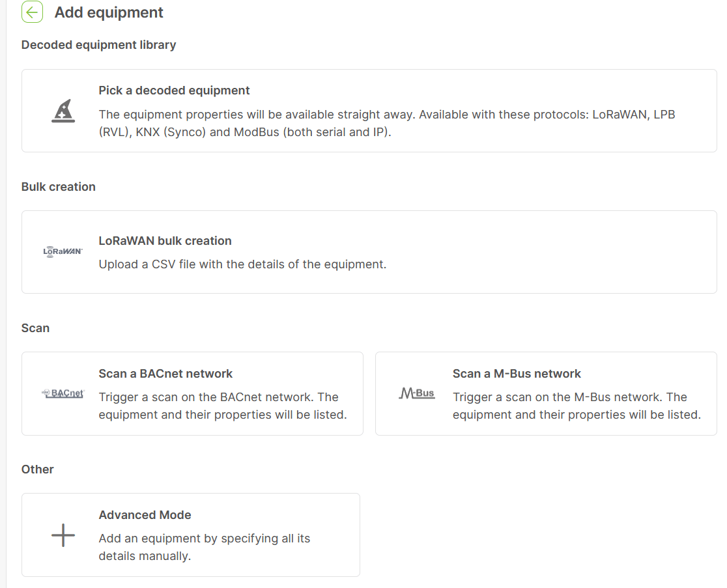Click the M-Bus logo icon
Viewport: 727px width, 588px height.
coord(416,393)
